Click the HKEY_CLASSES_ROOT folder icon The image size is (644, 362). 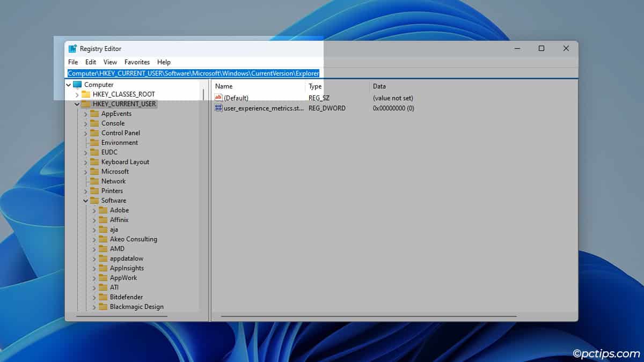pyautogui.click(x=86, y=94)
